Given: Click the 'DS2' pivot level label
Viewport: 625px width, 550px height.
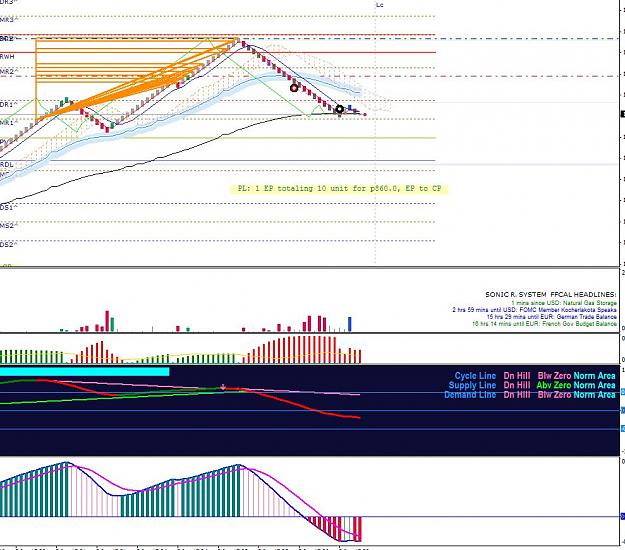Looking at the screenshot, I should coord(7,245).
